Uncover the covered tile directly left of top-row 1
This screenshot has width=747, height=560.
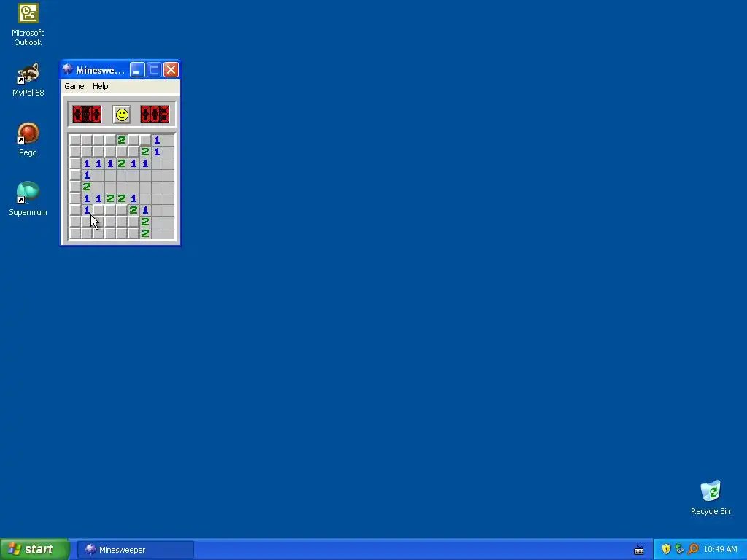pos(145,140)
